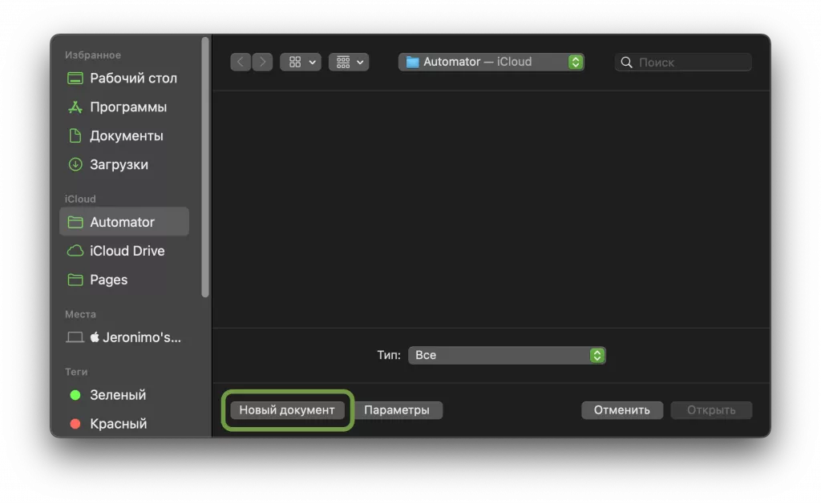This screenshot has height=504, width=821.
Task: Open the Тип dropdown showing Все
Action: 507,355
